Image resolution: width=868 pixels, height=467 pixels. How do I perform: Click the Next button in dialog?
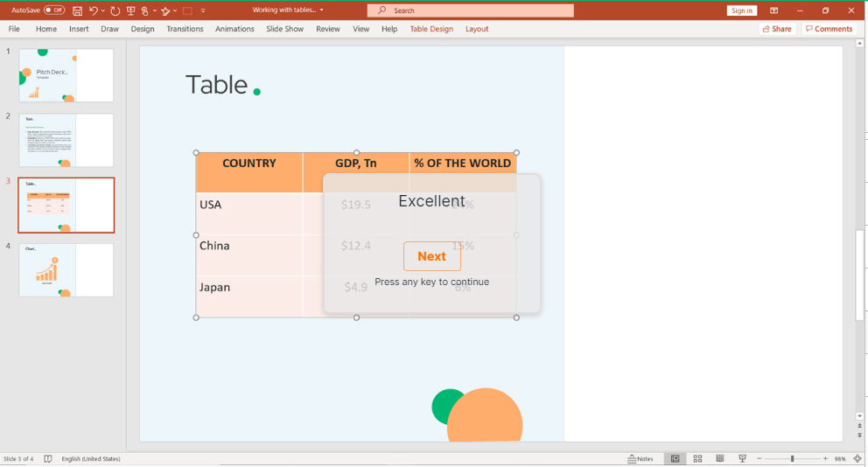[x=431, y=256]
